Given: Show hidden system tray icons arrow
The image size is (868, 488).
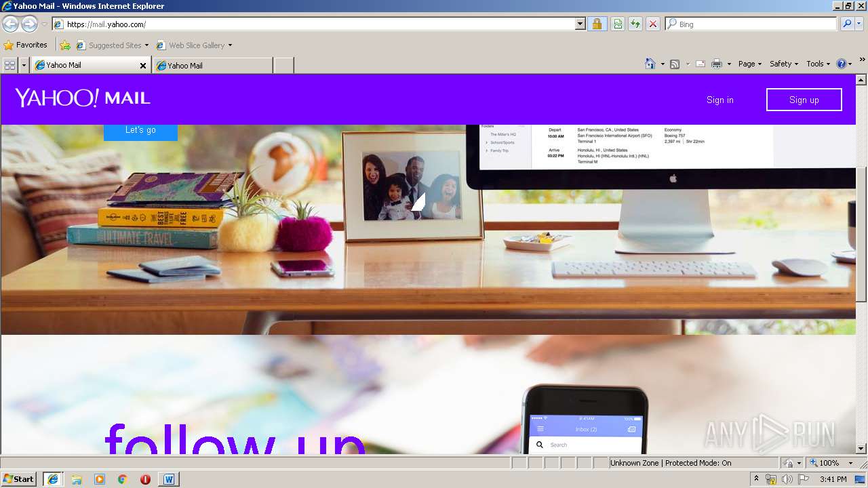Looking at the screenshot, I should click(x=756, y=479).
